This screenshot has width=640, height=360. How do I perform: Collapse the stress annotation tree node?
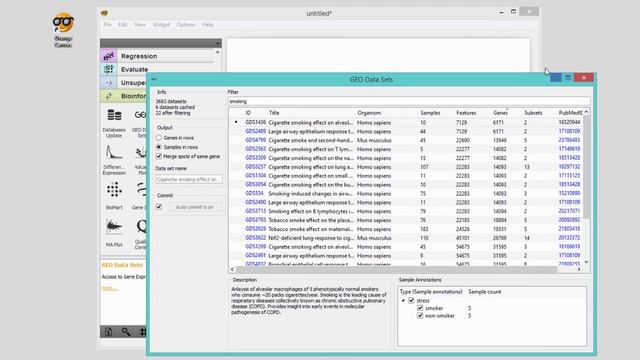click(x=403, y=301)
